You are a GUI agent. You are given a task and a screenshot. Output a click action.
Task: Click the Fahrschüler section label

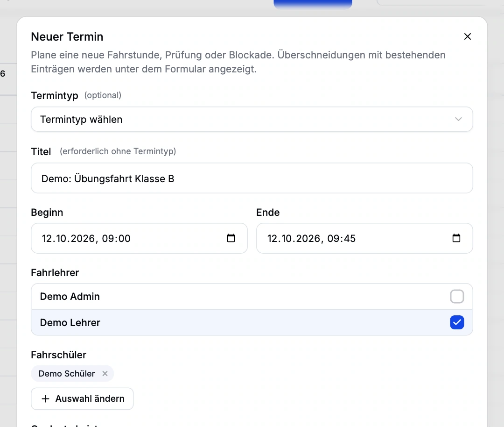(x=58, y=355)
